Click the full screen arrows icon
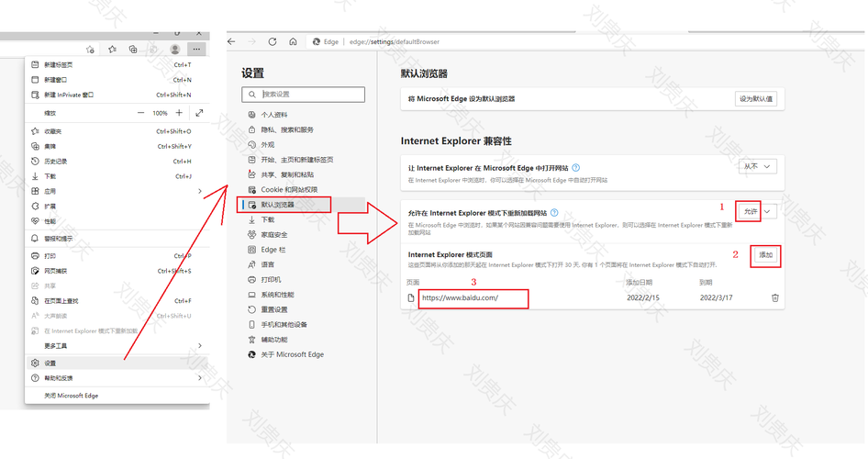868x459 pixels. tap(199, 113)
